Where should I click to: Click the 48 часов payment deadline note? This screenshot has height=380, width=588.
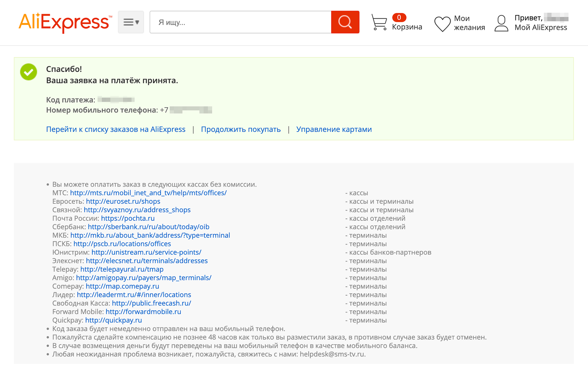(x=269, y=337)
